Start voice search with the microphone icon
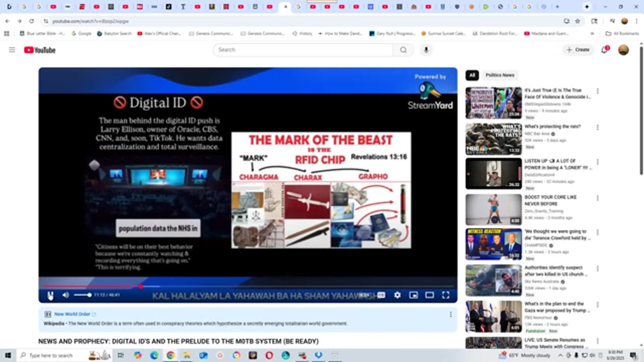This screenshot has height=362, width=644. [426, 50]
